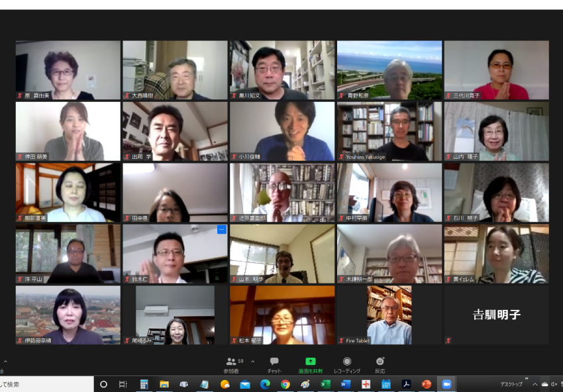Open Word from the taskbar
Screen dimensions: 563x392
(x=345, y=384)
